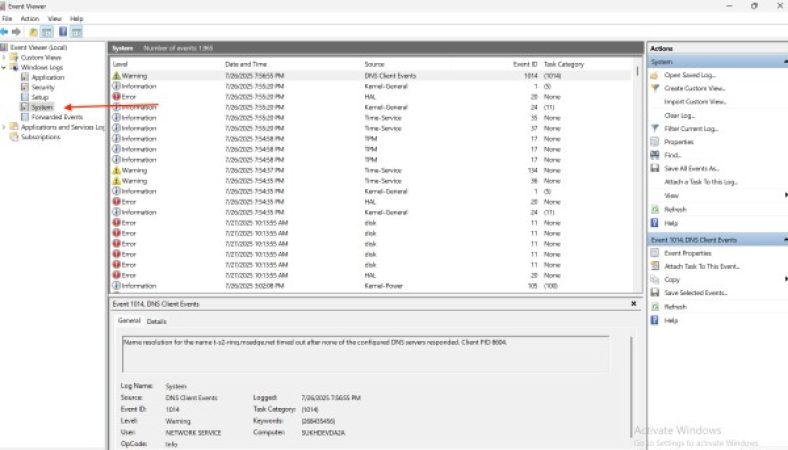Select the Kernel-Power Information row

pos(371,286)
